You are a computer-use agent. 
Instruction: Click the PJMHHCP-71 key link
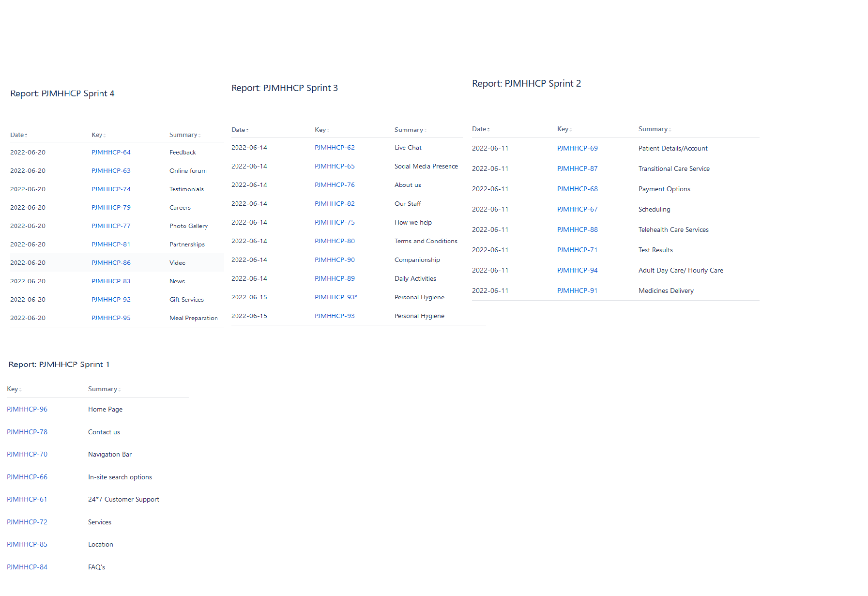(578, 250)
